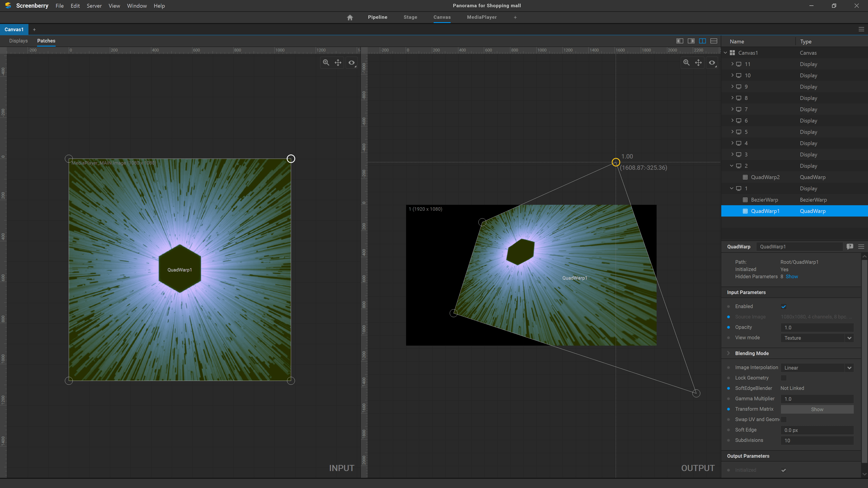Switch to side-by-side split view layout
Screen dimensions: 868x488
702,41
